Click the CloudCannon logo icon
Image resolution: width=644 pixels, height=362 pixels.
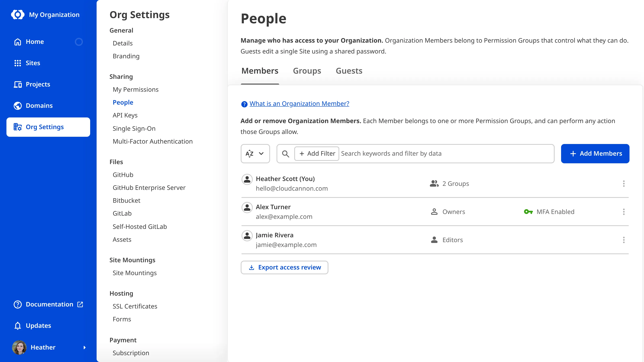pyautogui.click(x=18, y=14)
